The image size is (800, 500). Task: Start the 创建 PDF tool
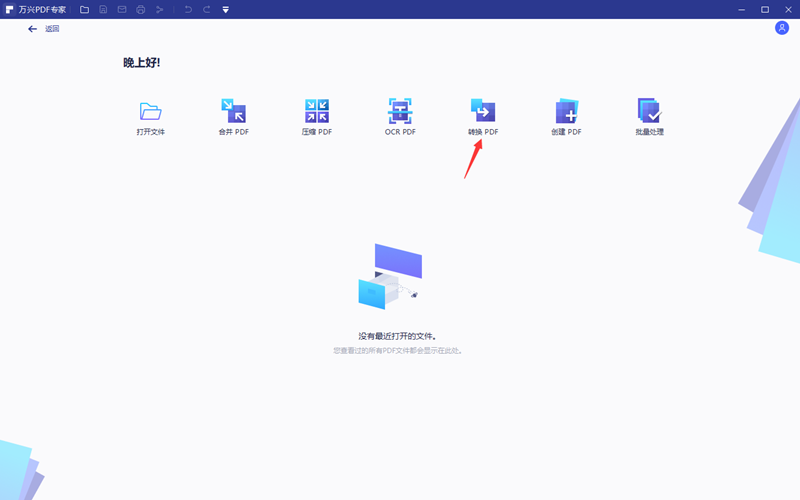(566, 115)
